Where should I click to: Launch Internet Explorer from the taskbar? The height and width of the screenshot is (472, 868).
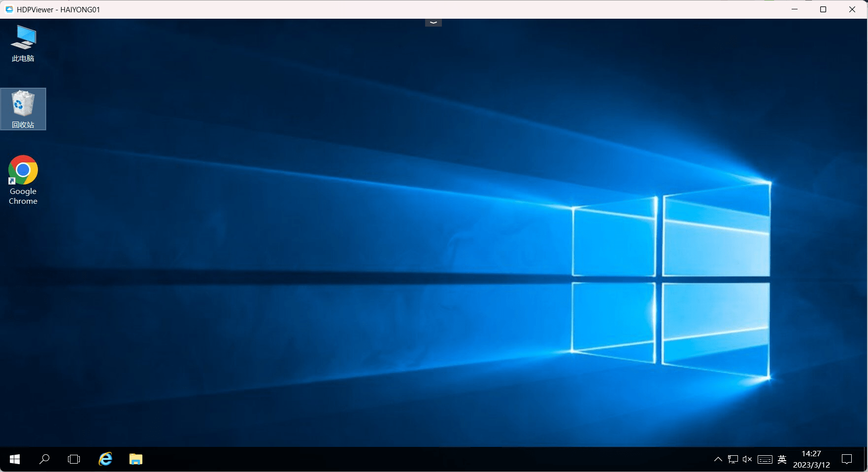pos(105,459)
